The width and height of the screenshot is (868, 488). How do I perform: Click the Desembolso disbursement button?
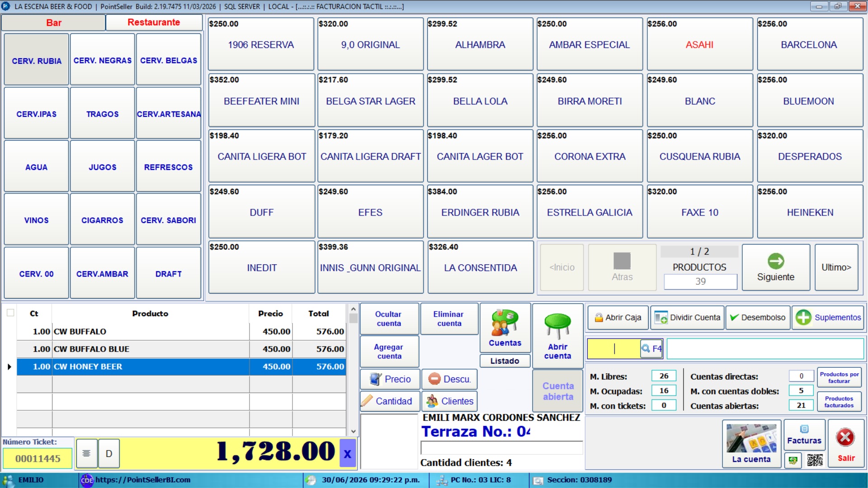click(758, 318)
